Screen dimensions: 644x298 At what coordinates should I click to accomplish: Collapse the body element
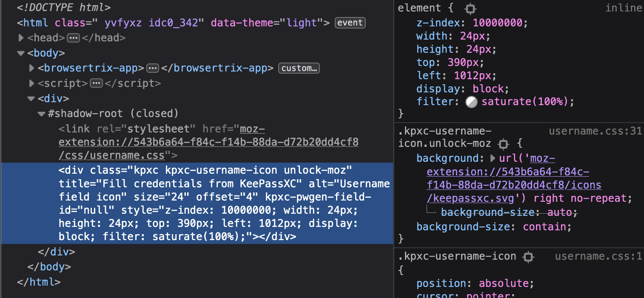click(20, 53)
